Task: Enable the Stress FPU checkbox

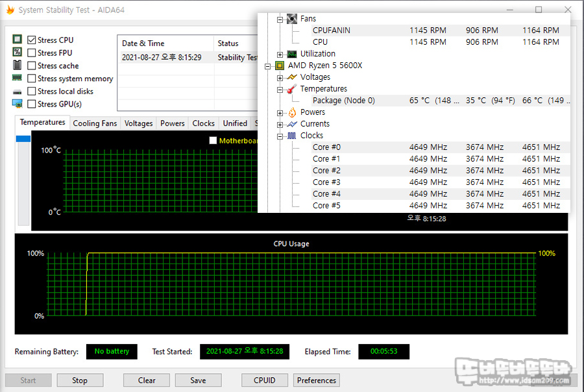Action: click(32, 53)
